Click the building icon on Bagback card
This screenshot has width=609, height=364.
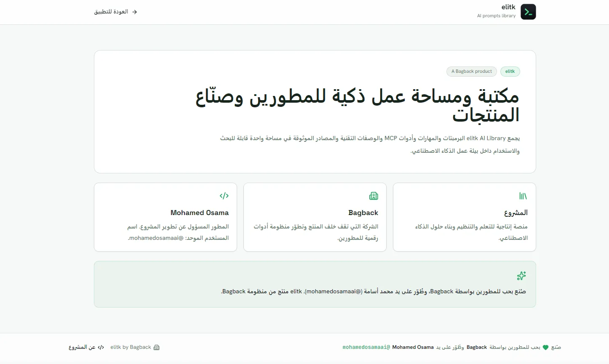tap(374, 196)
